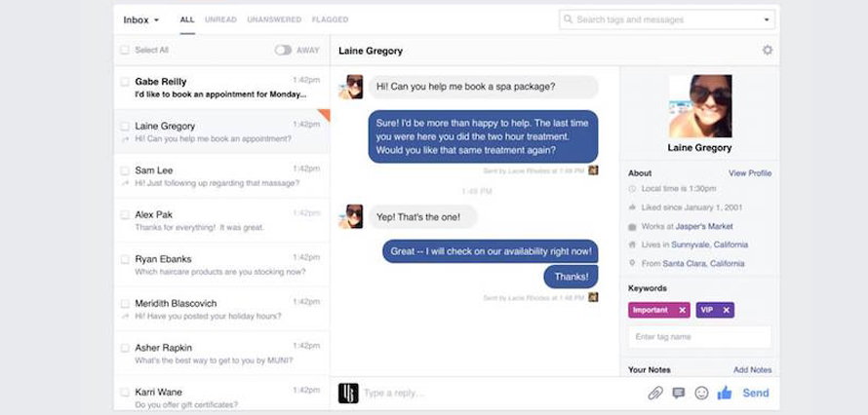
Task: Open the conversation settings gear
Action: tap(768, 51)
